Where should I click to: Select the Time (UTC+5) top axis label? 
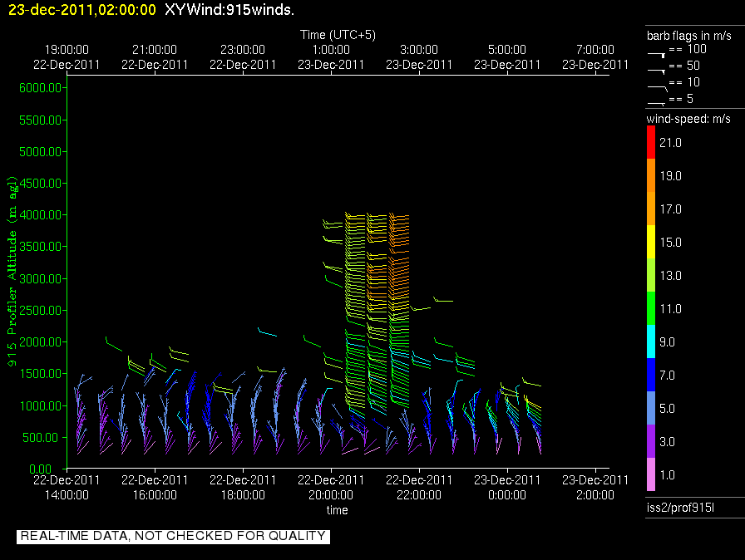337,35
